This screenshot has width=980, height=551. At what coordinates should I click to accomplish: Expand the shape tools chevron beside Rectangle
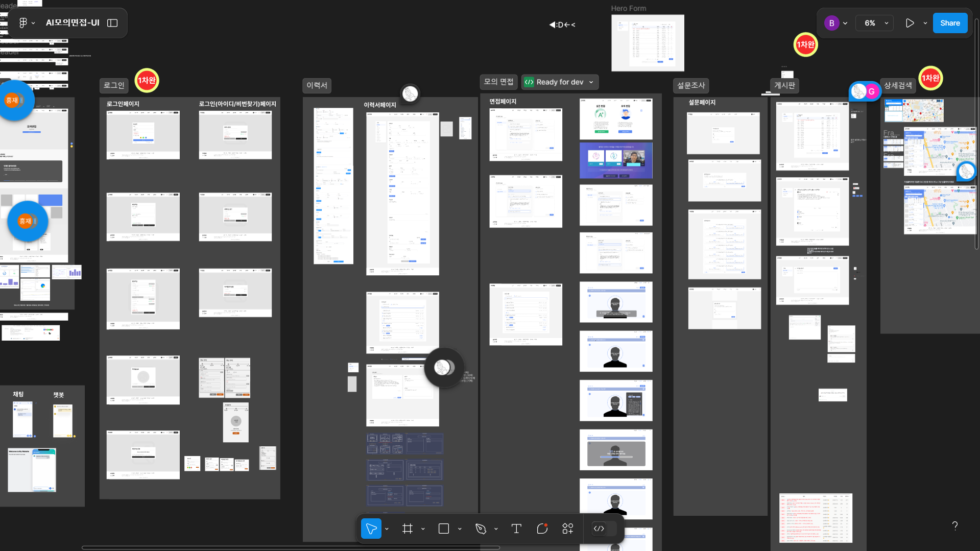[x=460, y=529]
